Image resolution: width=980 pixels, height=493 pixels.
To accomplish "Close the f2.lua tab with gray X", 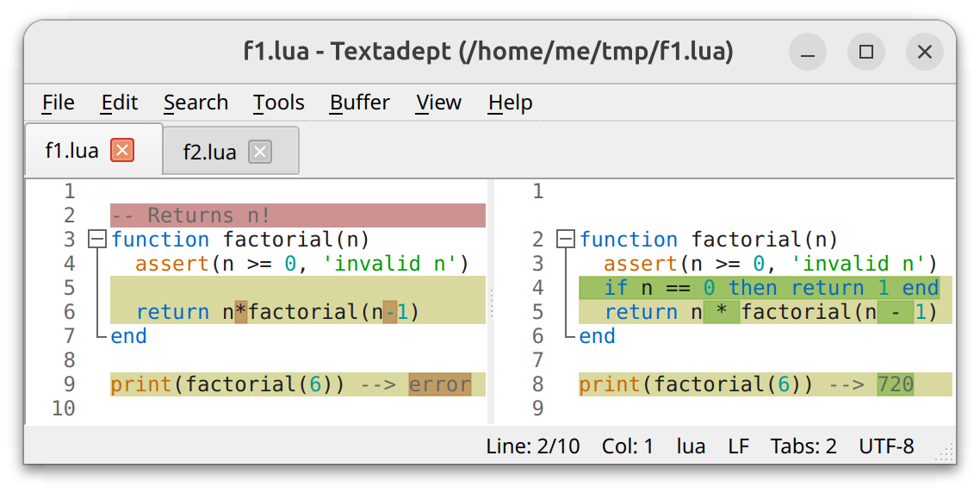I will 260,152.
